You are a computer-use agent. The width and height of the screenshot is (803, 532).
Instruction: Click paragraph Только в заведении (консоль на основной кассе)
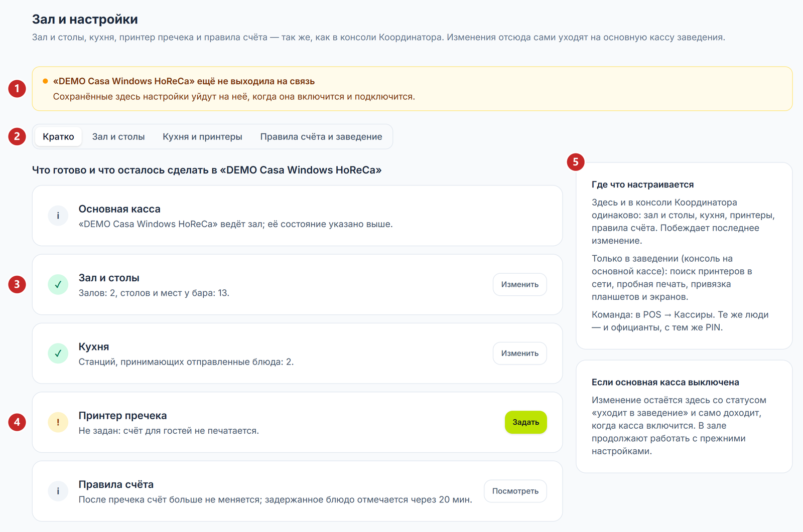(x=672, y=278)
